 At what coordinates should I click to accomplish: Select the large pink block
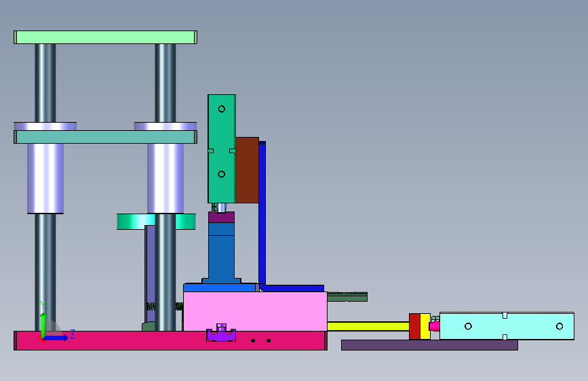(255, 311)
